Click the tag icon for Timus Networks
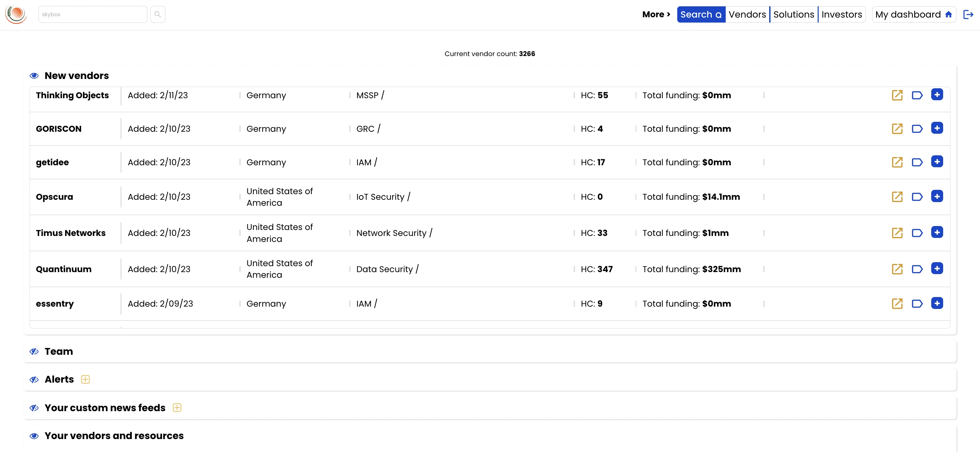 (x=917, y=233)
